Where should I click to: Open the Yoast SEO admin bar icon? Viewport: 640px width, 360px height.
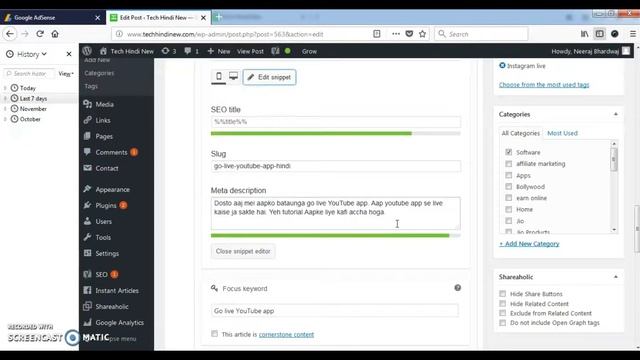point(276,51)
